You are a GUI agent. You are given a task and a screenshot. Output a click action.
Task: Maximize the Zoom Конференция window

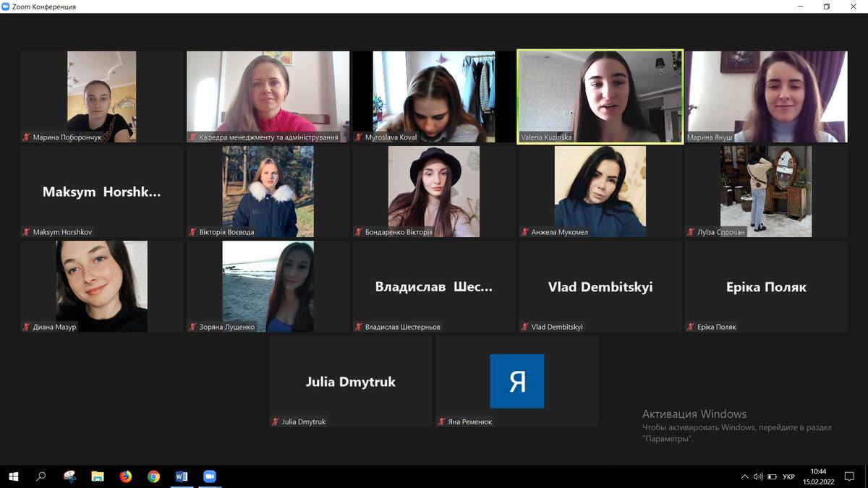[x=827, y=7]
